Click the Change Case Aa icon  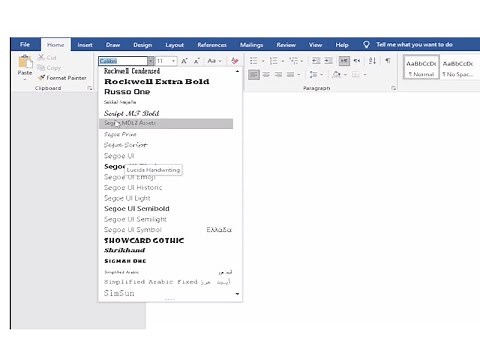click(x=211, y=61)
